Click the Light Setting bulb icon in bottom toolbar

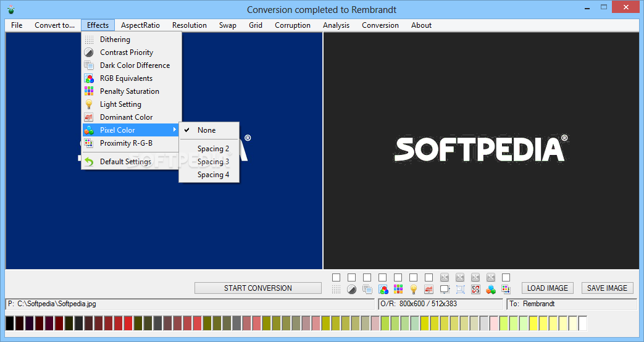click(x=414, y=289)
